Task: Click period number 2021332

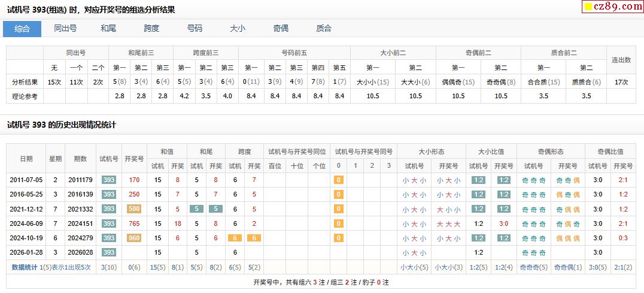Action: (80, 209)
